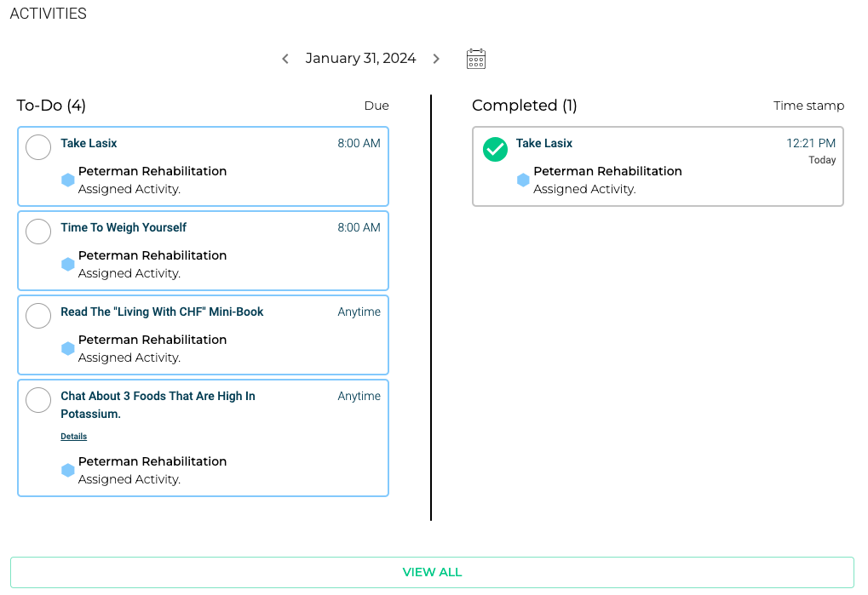
Task: Click the VIEW ALL button
Action: point(432,572)
